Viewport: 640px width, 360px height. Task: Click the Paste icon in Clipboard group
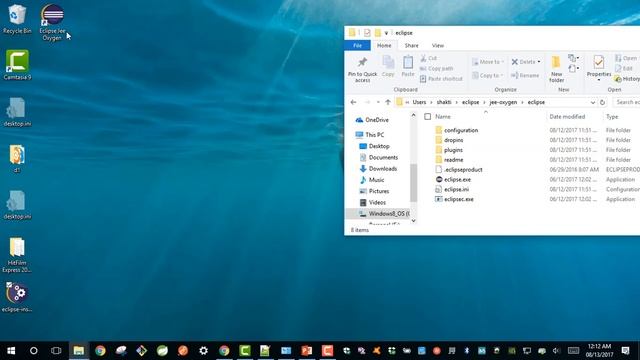[x=408, y=66]
